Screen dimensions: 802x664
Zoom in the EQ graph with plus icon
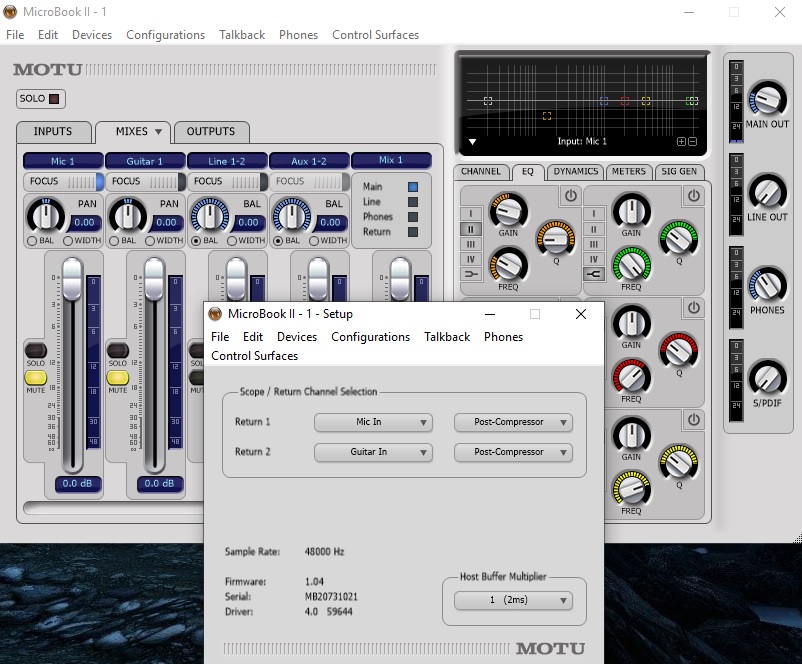click(682, 142)
